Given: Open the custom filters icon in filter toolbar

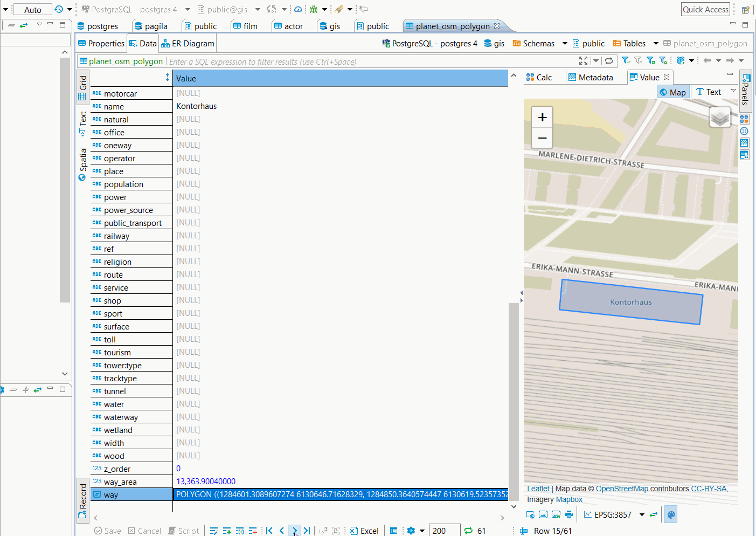Looking at the screenshot, I should tap(664, 60).
